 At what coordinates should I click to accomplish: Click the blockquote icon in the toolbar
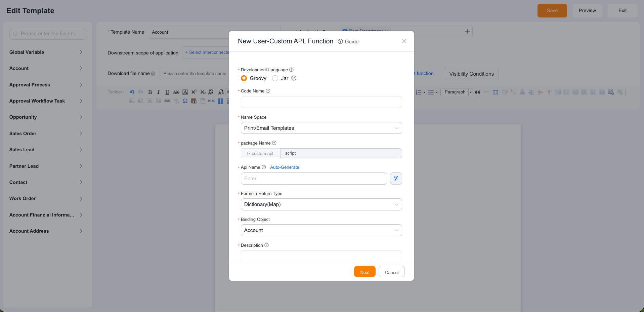478,92
